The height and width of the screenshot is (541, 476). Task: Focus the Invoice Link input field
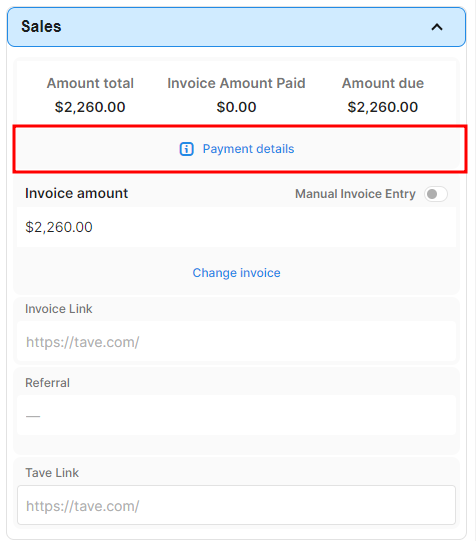[x=237, y=342]
